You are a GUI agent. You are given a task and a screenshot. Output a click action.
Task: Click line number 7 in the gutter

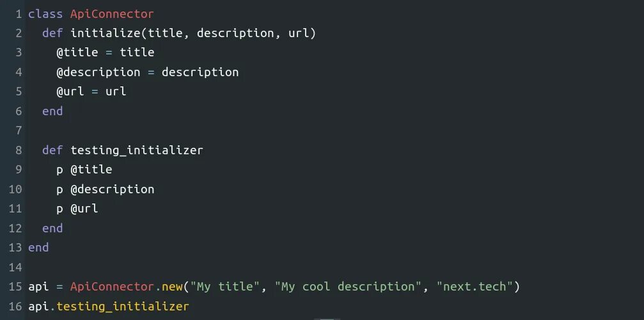[x=19, y=131]
